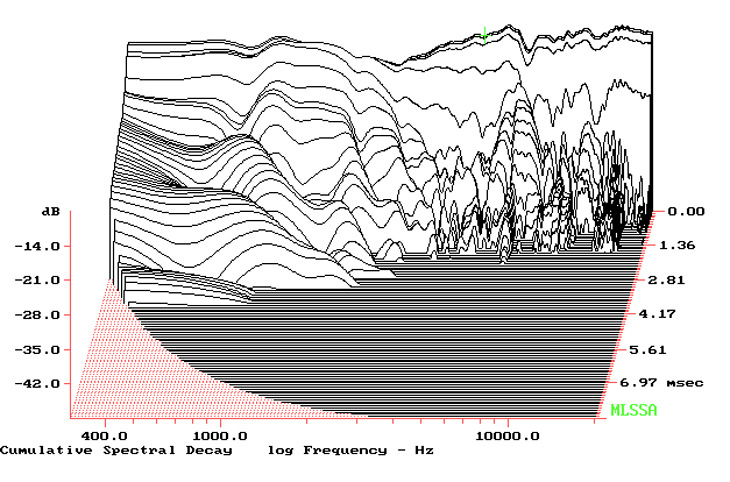Click the 1000.0 frequency axis label
Image resolution: width=730 pixels, height=482 pixels.
(219, 436)
